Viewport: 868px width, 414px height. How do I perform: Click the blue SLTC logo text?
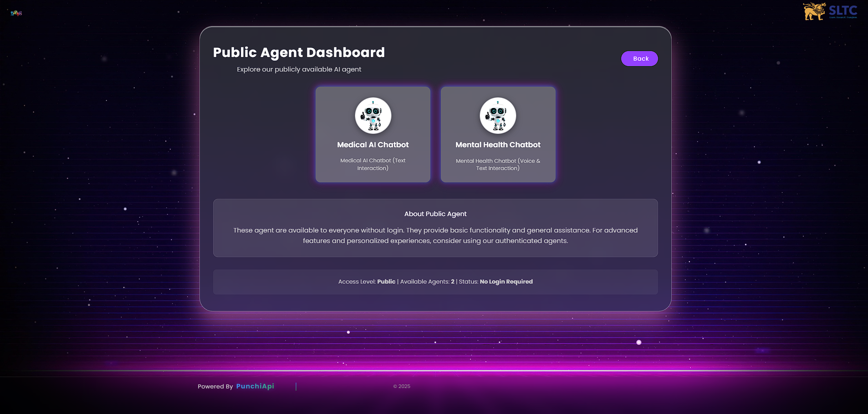coord(843,10)
